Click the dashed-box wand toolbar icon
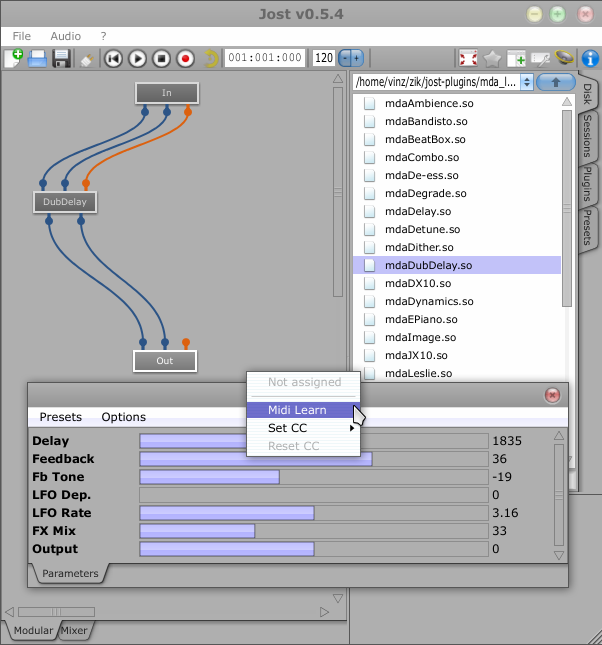 click(540, 59)
